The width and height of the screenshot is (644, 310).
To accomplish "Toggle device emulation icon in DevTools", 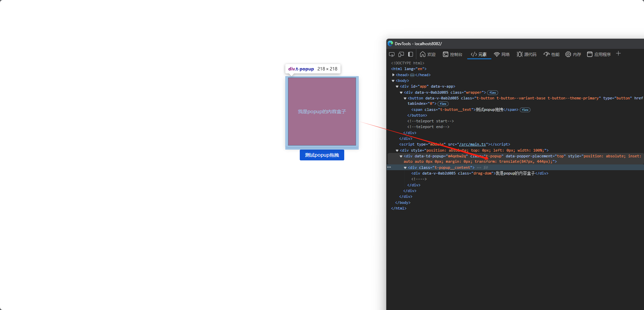I will (x=401, y=54).
